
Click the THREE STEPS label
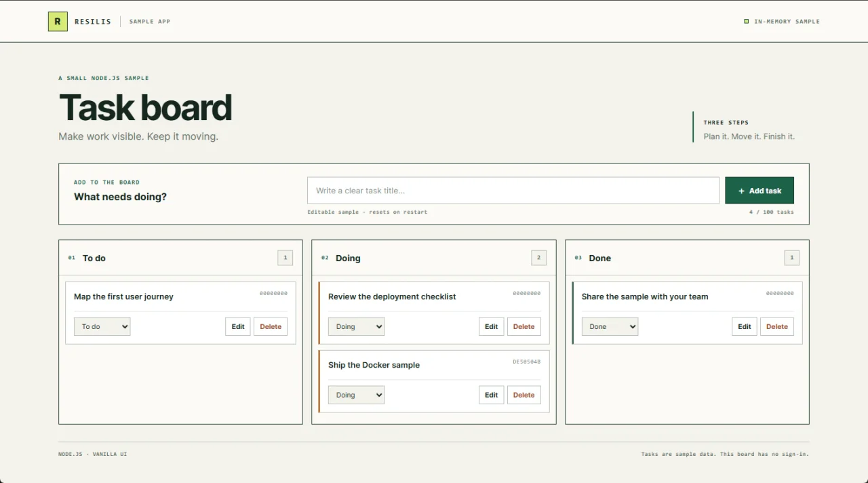726,123
